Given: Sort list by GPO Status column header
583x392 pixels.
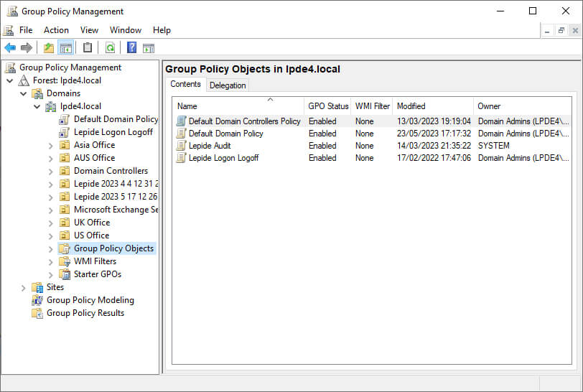Looking at the screenshot, I should tap(328, 106).
